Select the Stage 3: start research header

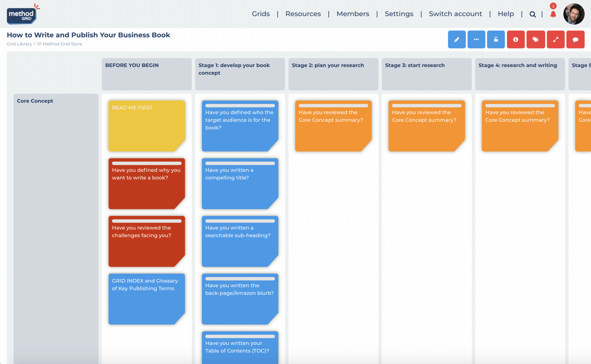(x=427, y=74)
